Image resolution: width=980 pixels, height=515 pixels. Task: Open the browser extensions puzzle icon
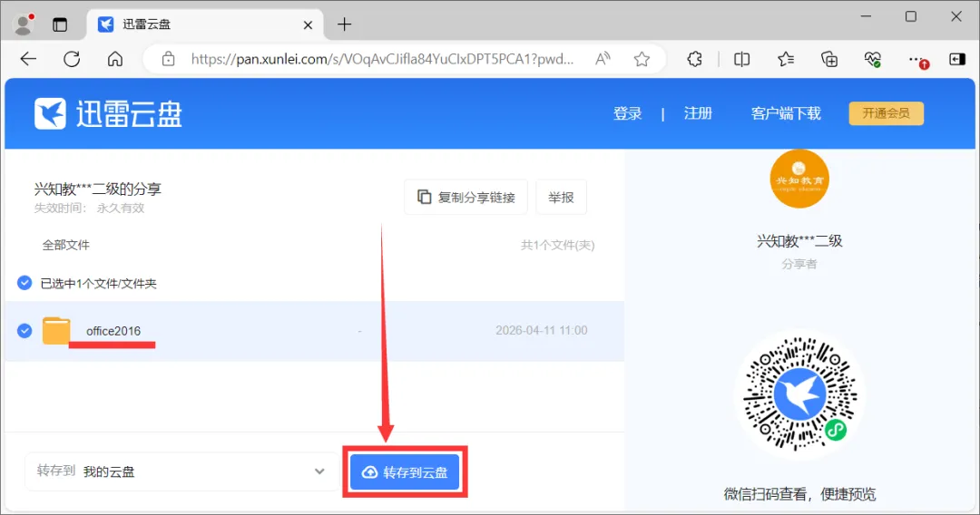(694, 59)
